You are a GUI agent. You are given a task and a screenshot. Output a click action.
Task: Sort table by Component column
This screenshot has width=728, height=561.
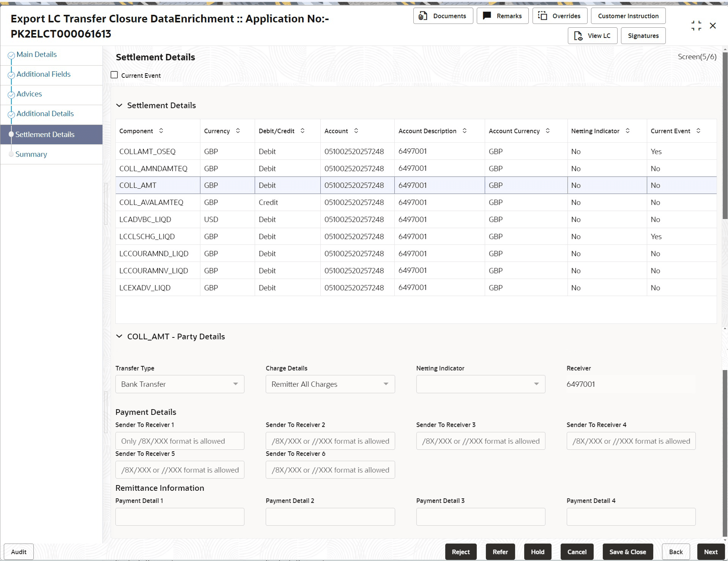coord(161,131)
